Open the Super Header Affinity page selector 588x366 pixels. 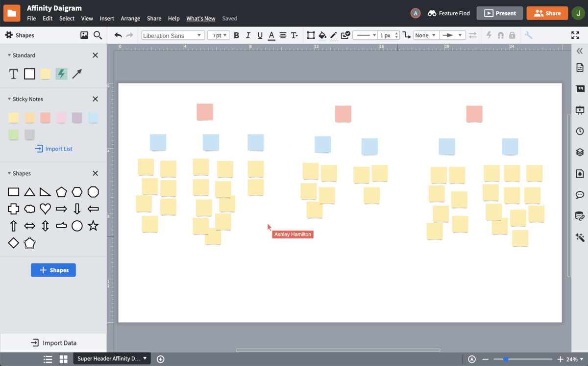click(x=112, y=359)
